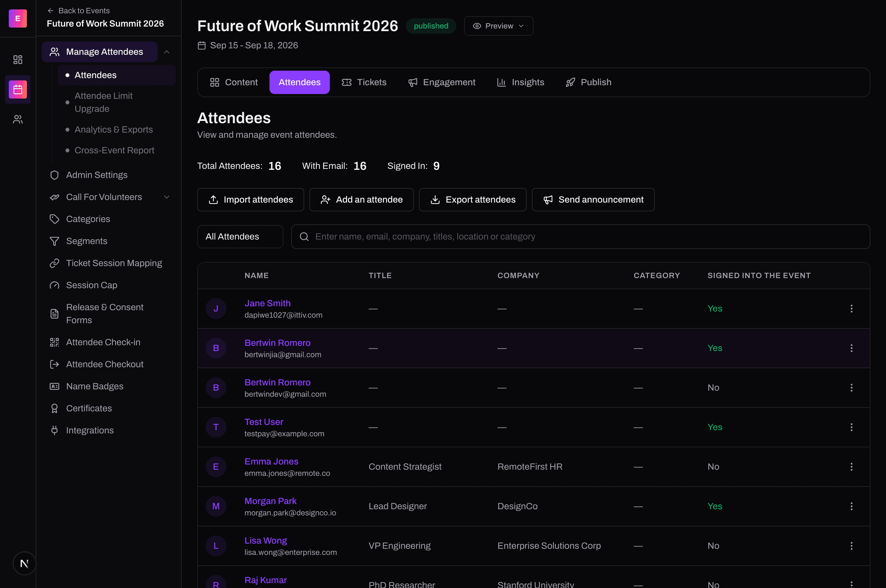Open three-dot actions for bertwindev@gmail.com row
Image resolution: width=886 pixels, height=588 pixels.
click(x=851, y=388)
